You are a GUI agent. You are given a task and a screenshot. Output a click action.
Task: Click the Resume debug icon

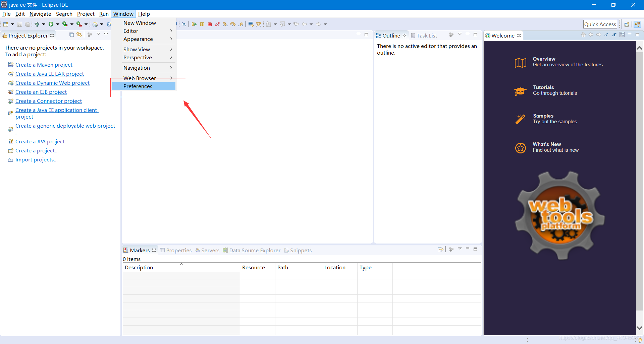(194, 24)
